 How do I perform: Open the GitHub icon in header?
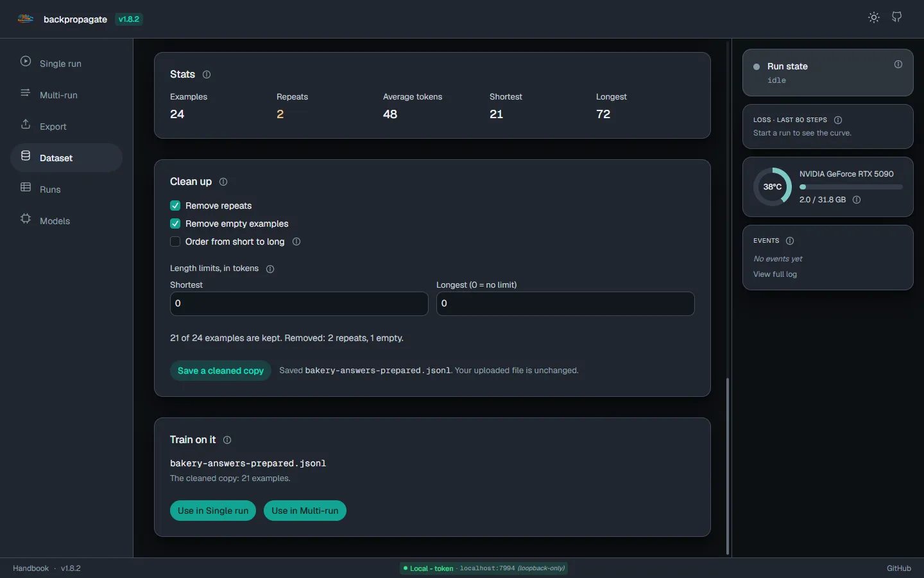coord(897,17)
